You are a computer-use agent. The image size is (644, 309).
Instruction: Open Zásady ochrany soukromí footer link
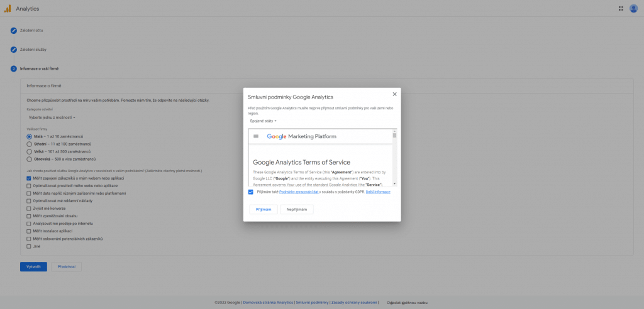coord(354,303)
